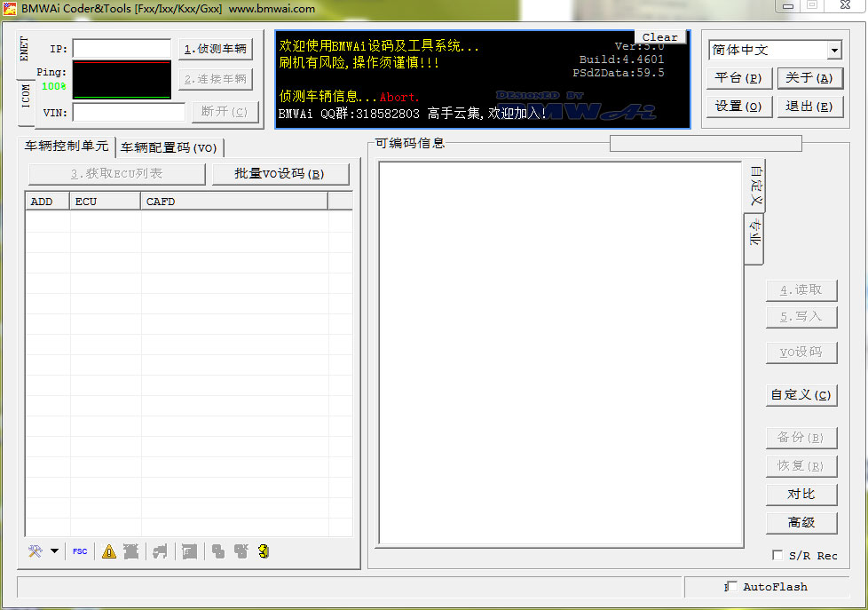Click the 断开 (C) disconnect button
868x610 pixels.
click(x=225, y=112)
